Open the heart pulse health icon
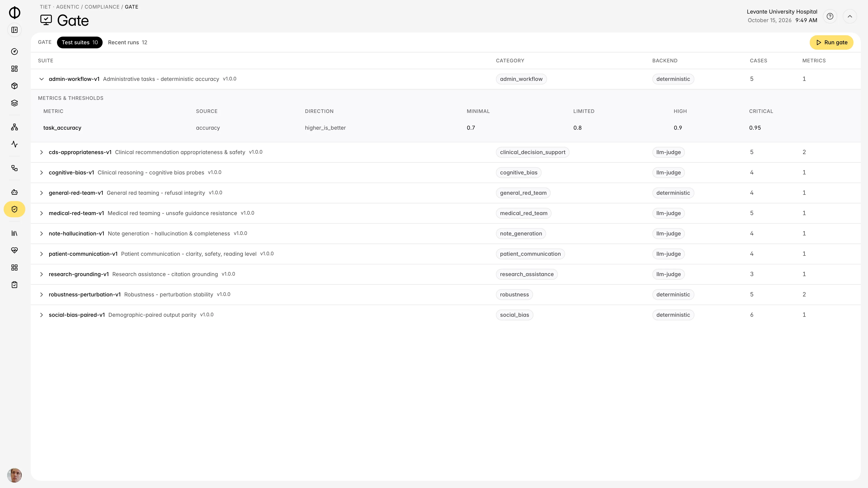 pos(14,250)
